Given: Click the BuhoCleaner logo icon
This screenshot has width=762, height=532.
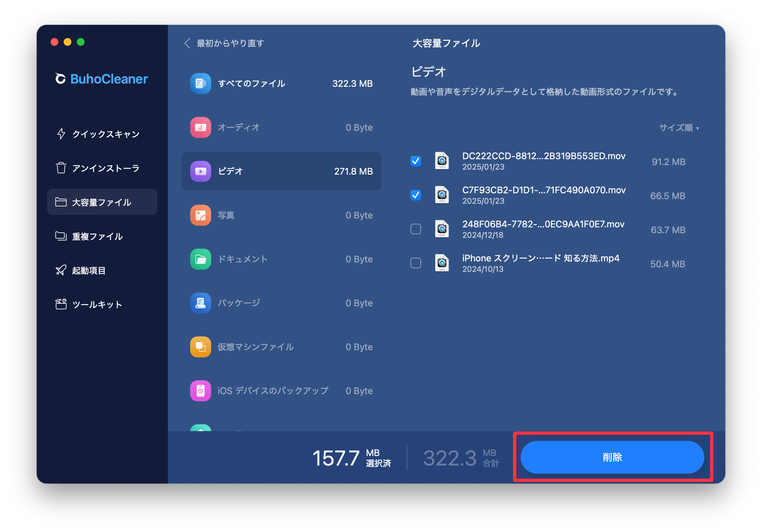Looking at the screenshot, I should coord(60,79).
